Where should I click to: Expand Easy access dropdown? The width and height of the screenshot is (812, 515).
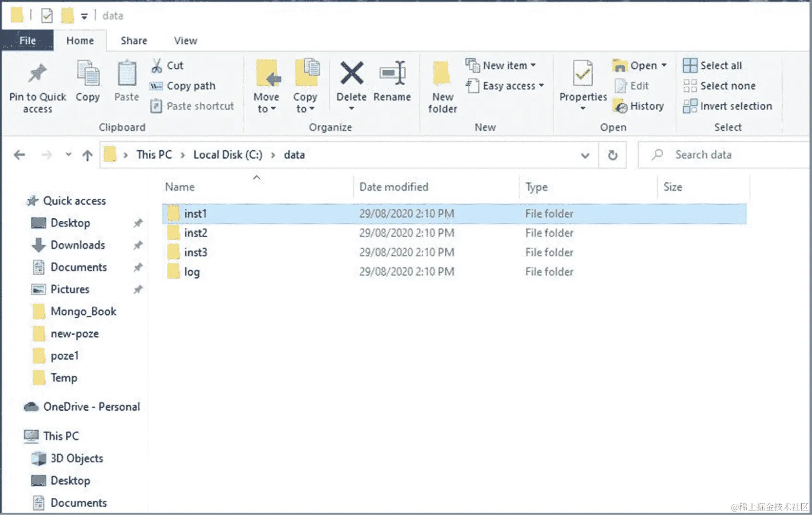[541, 86]
